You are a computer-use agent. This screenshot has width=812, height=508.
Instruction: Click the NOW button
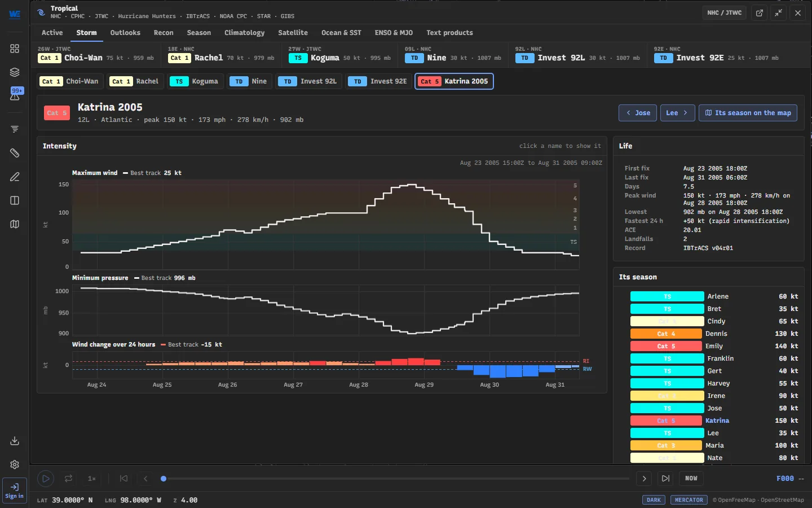tap(691, 479)
